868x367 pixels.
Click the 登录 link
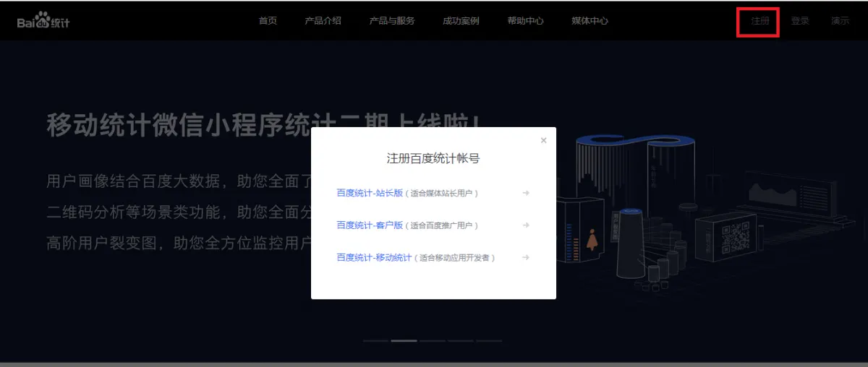[800, 21]
